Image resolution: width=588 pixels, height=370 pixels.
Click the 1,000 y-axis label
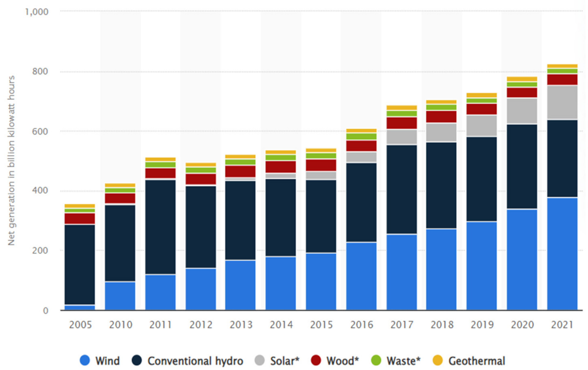click(37, 12)
